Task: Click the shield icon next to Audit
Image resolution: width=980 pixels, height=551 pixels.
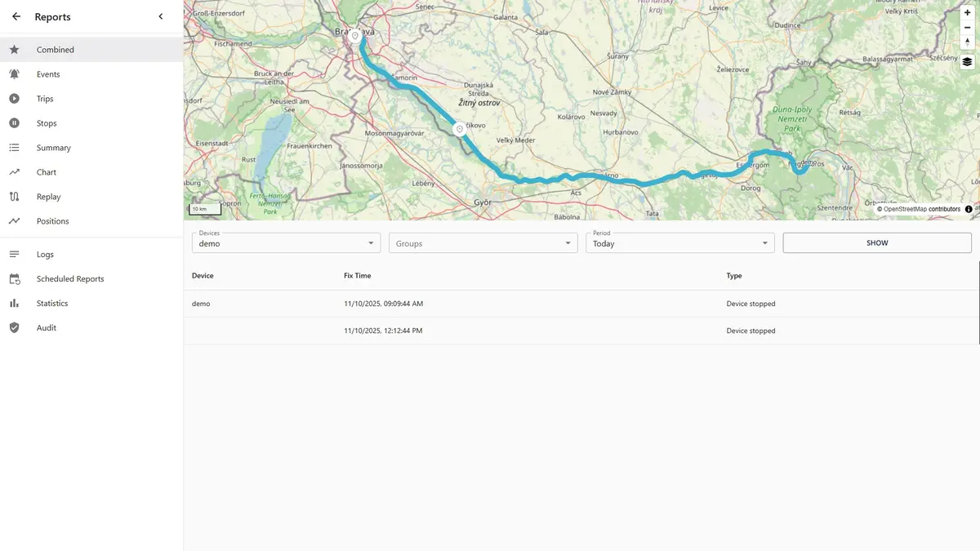Action: pyautogui.click(x=13, y=327)
